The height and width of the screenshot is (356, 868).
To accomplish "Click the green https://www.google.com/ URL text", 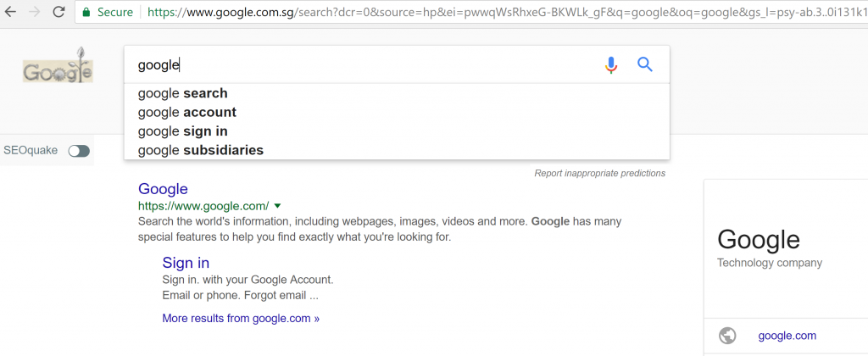I will pyautogui.click(x=203, y=206).
